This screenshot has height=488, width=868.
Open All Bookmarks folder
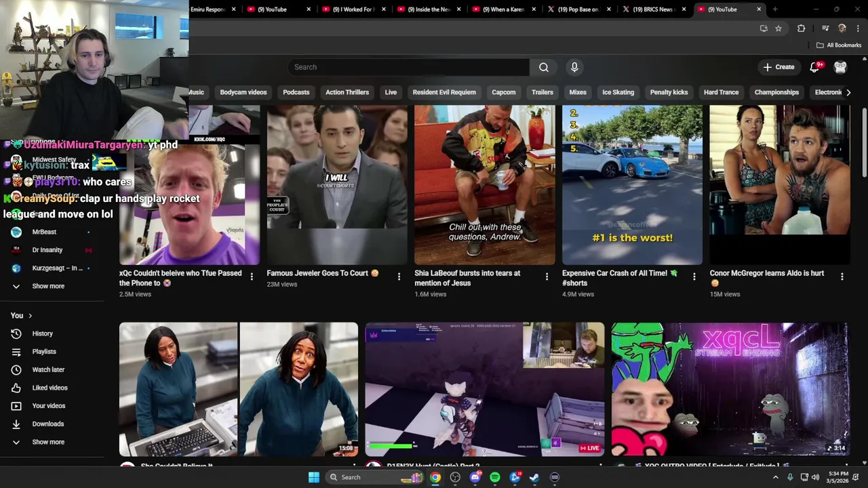point(839,45)
